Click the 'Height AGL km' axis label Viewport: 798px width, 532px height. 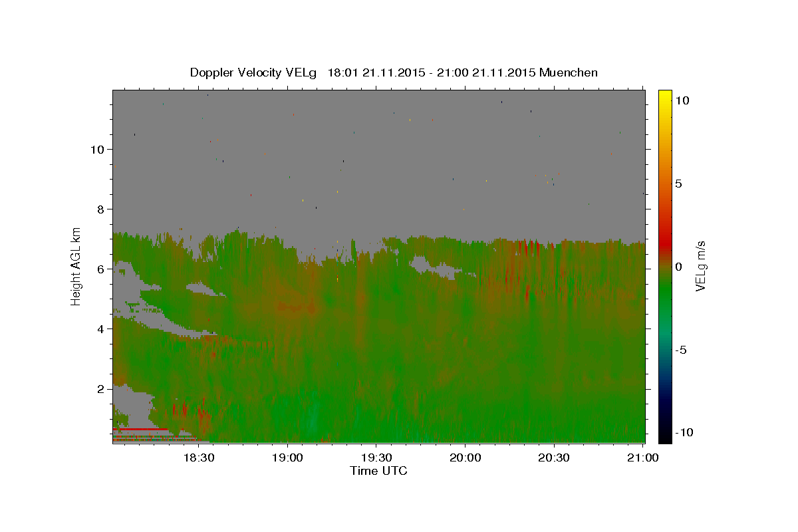tap(76, 265)
